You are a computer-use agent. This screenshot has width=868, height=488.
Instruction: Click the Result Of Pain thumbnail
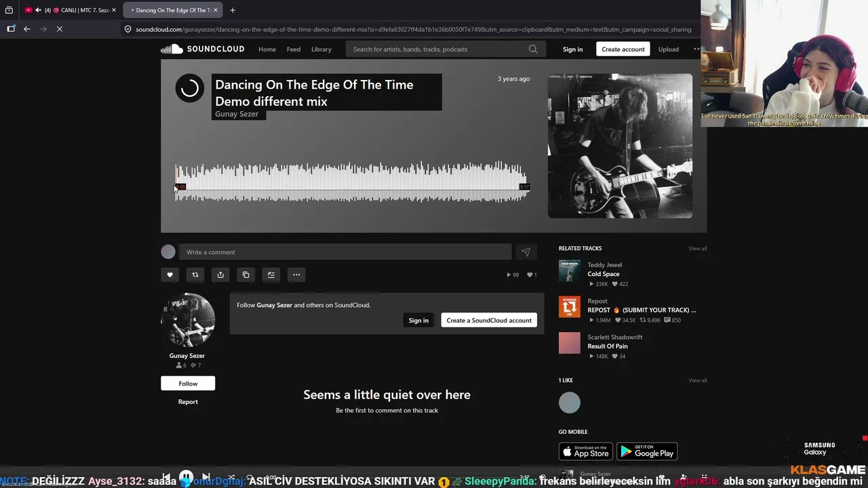tap(570, 342)
